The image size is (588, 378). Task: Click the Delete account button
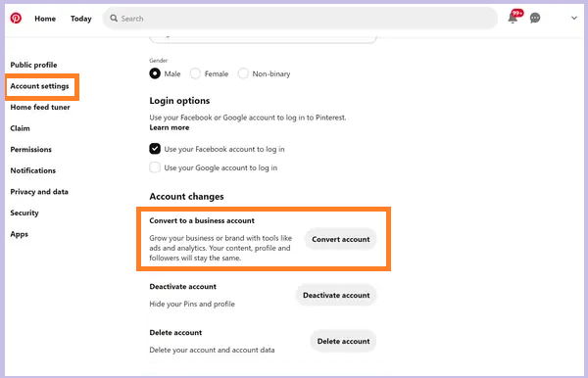[x=343, y=342]
